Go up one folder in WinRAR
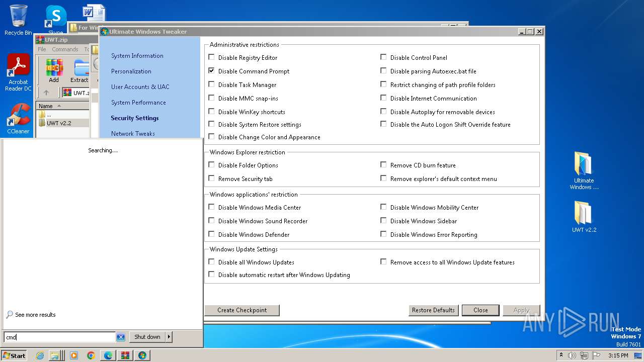This screenshot has width=644, height=362. click(46, 93)
